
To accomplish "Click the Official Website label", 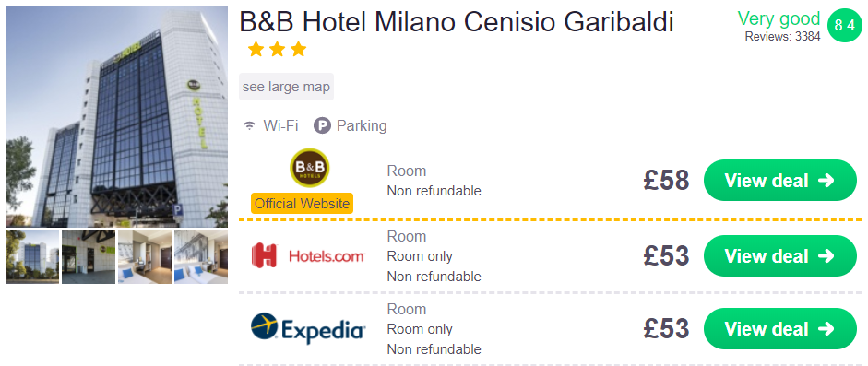I will coord(302,203).
